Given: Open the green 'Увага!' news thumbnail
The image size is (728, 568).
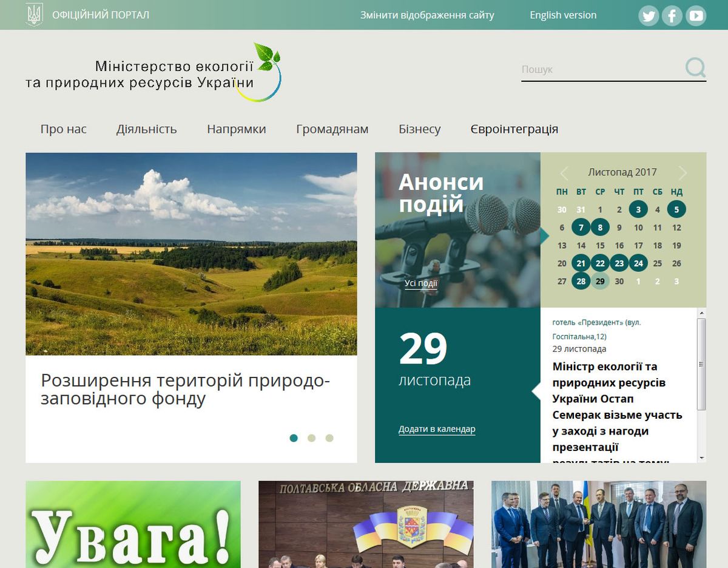Looking at the screenshot, I should [133, 524].
